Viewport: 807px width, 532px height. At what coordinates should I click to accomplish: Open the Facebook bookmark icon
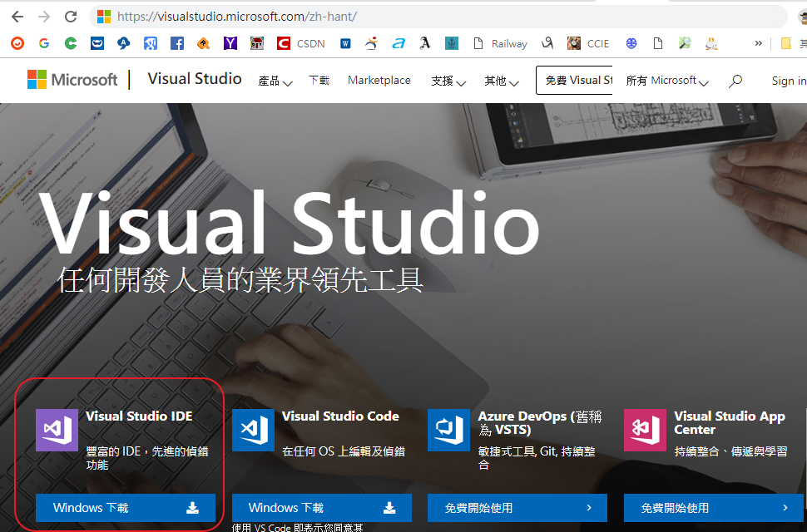177,44
